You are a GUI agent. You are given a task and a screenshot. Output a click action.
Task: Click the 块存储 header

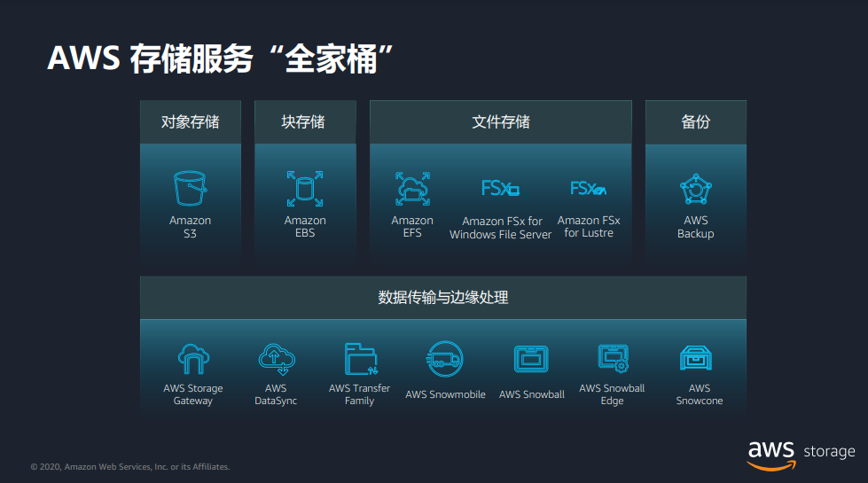305,121
